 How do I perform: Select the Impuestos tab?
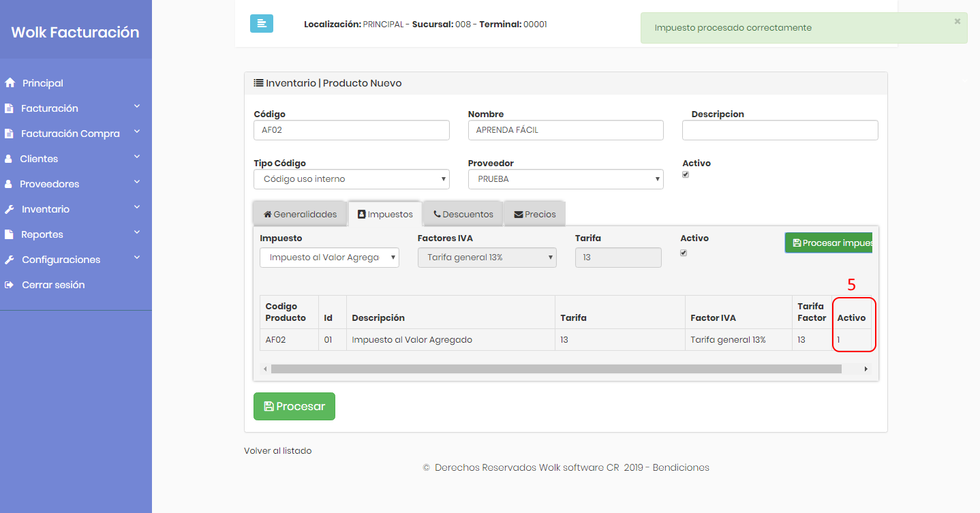[x=385, y=214]
